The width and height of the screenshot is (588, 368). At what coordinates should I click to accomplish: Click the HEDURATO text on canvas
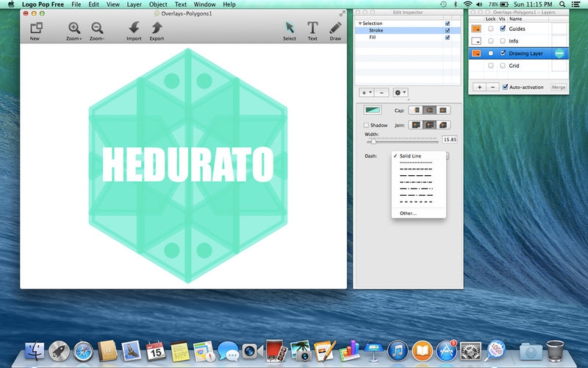coord(188,164)
